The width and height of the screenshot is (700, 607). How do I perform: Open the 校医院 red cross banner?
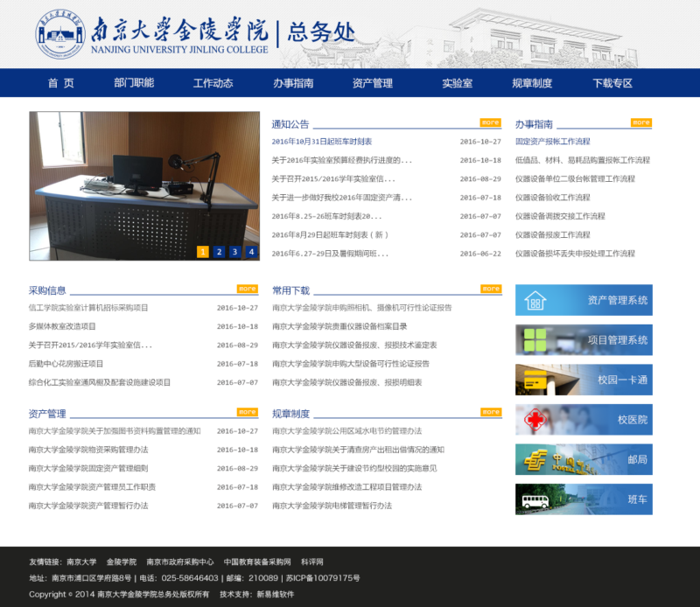(x=584, y=420)
